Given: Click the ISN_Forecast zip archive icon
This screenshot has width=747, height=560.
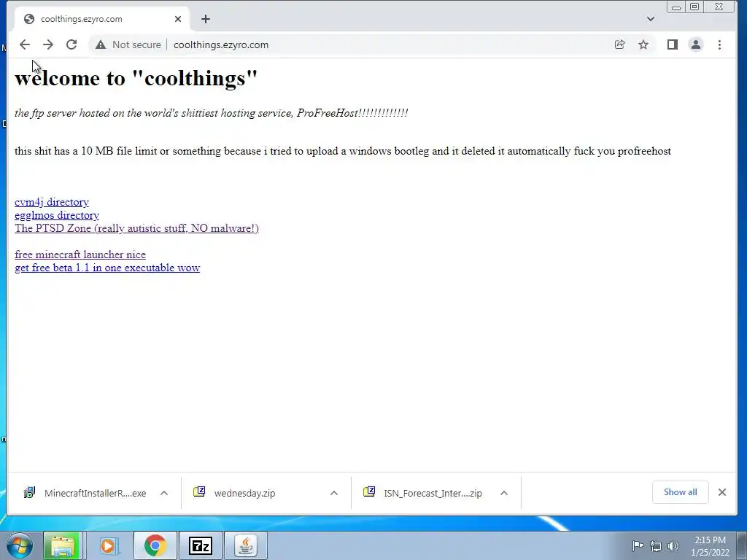Looking at the screenshot, I should click(x=369, y=492).
